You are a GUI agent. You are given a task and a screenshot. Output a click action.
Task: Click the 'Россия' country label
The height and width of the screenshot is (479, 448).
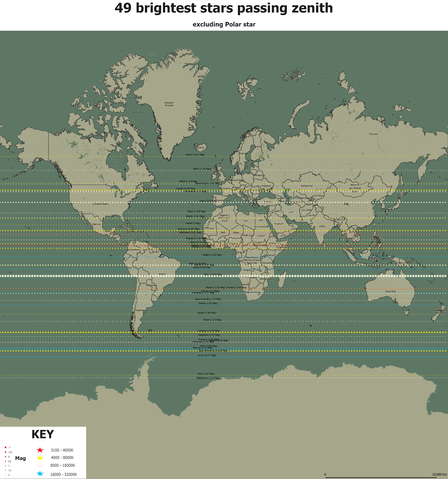373,134
